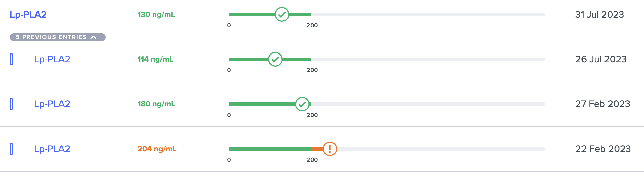Open the Lp-PLA2 entry from 27 Feb 2023
The image size is (644, 172).
[x=52, y=104]
